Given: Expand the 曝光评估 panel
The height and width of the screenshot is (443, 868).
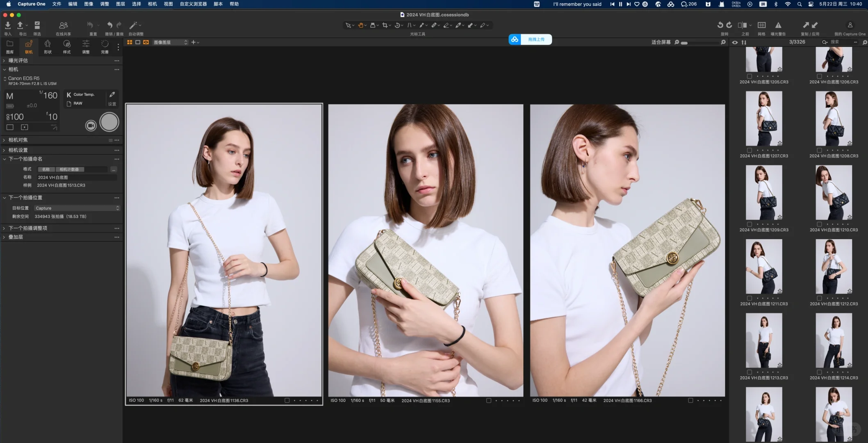Looking at the screenshot, I should 4,60.
